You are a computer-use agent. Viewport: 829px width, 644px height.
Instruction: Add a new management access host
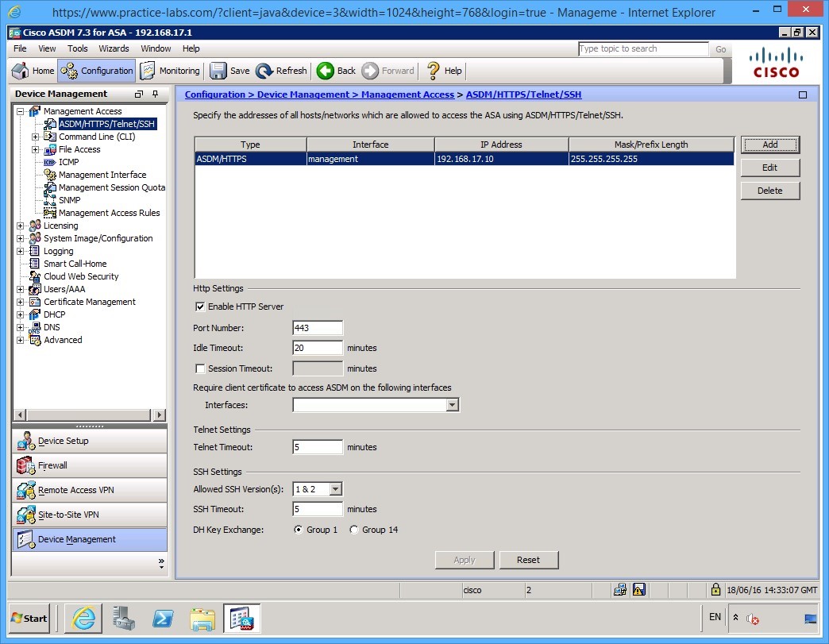tap(769, 145)
